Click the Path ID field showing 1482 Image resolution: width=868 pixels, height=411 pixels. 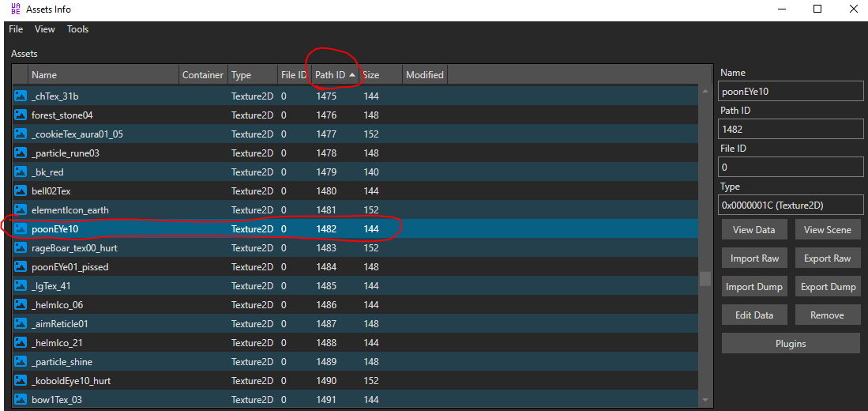click(x=791, y=129)
